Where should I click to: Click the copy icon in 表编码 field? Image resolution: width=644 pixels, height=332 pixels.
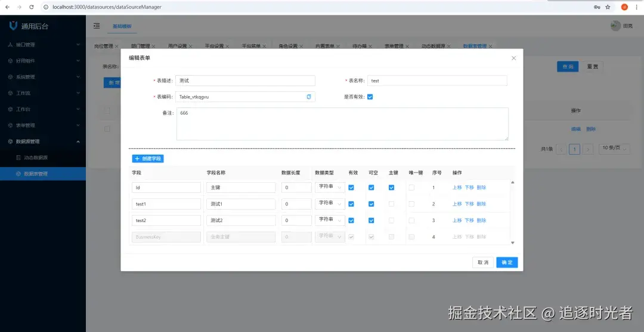click(x=309, y=97)
